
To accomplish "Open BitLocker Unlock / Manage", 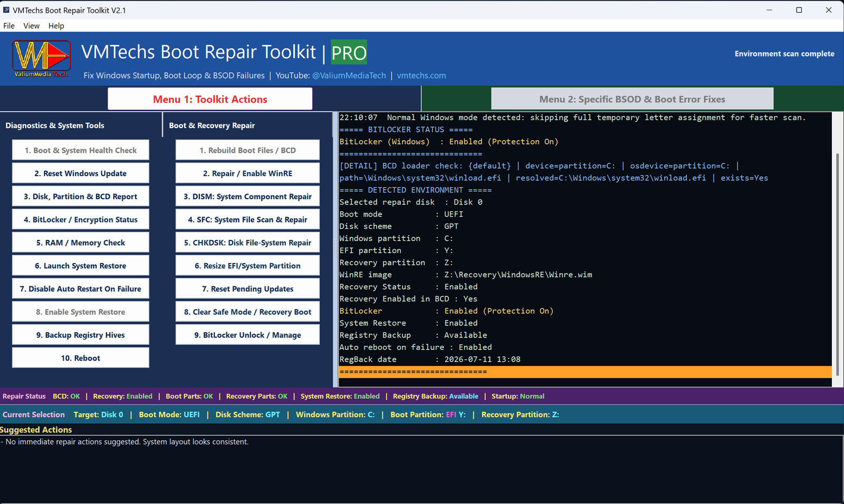I will [247, 335].
